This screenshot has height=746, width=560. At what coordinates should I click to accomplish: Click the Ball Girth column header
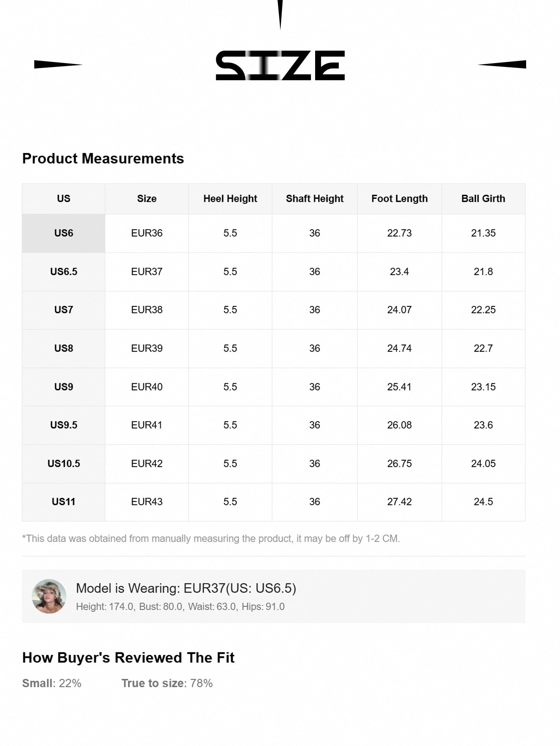click(x=483, y=199)
